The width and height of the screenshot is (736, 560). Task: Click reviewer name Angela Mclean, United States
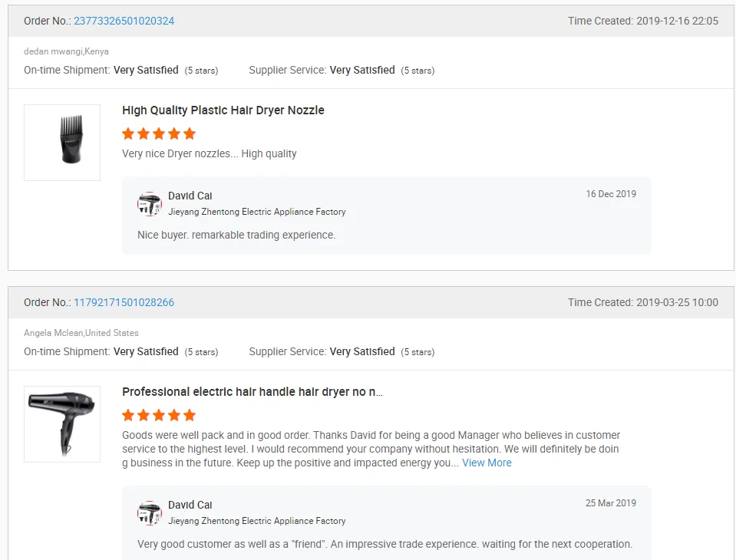[81, 333]
